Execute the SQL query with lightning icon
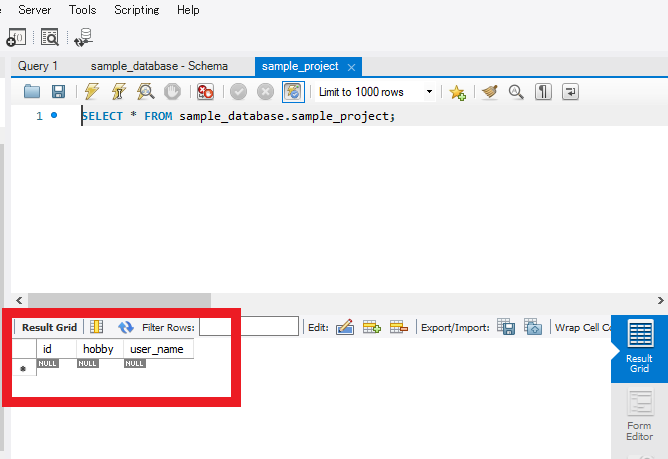 92,91
